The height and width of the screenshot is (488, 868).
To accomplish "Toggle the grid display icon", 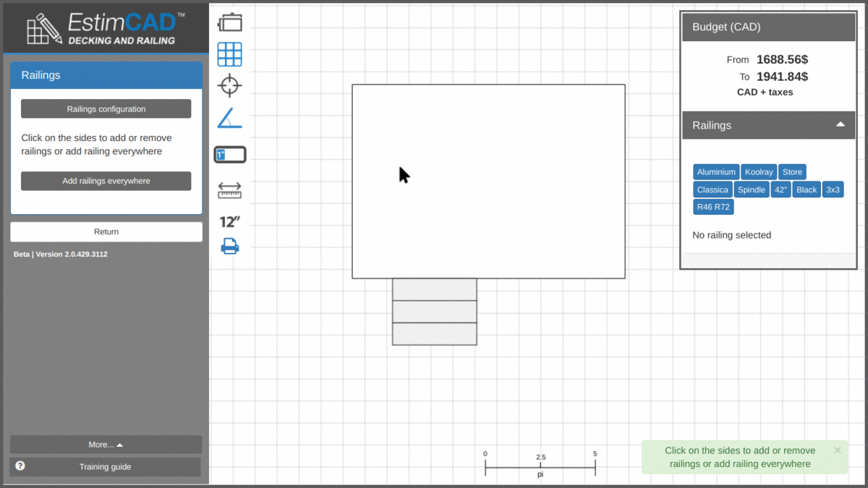I will [230, 54].
